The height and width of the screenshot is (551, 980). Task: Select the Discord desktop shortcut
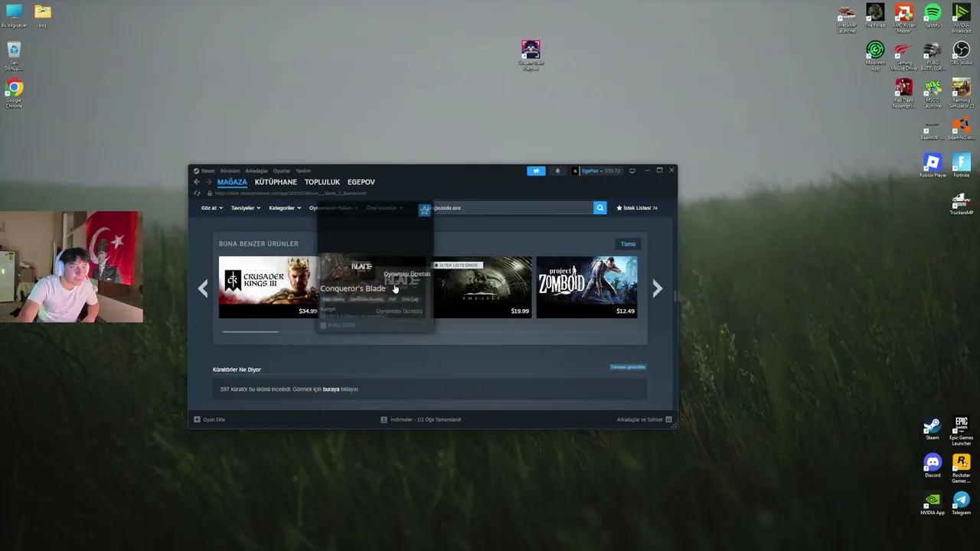(x=932, y=465)
